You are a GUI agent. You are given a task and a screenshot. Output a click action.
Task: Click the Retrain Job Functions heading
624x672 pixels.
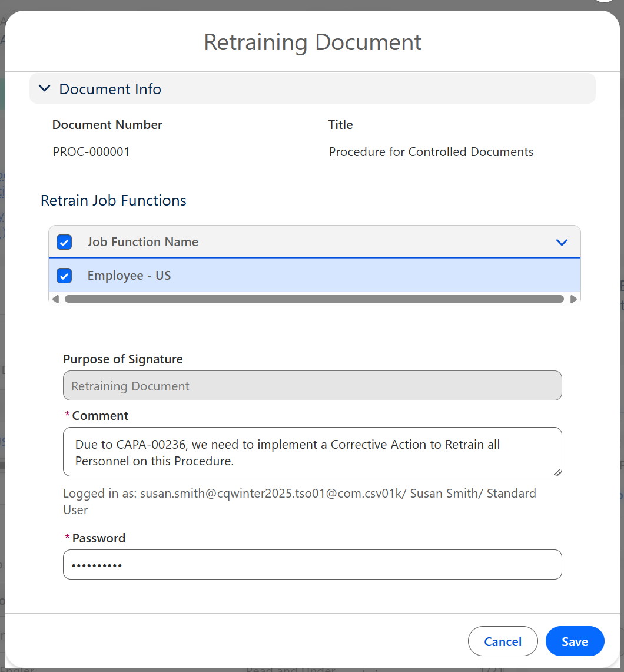click(114, 201)
